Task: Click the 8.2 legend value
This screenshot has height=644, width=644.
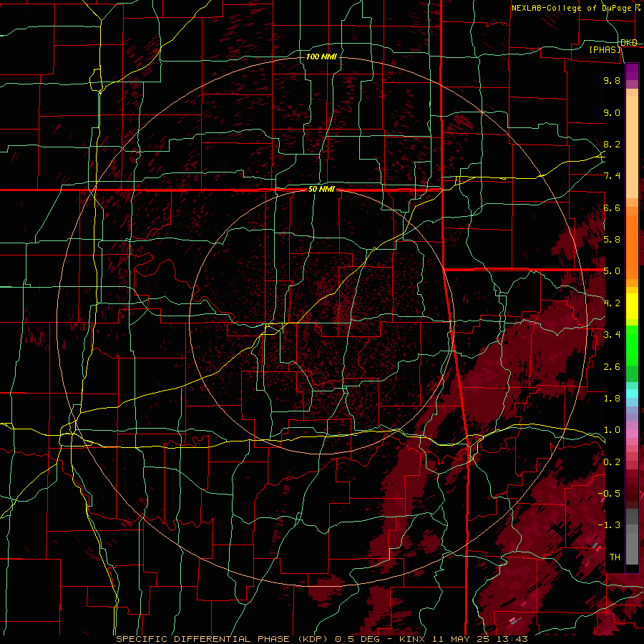Action: (612, 145)
